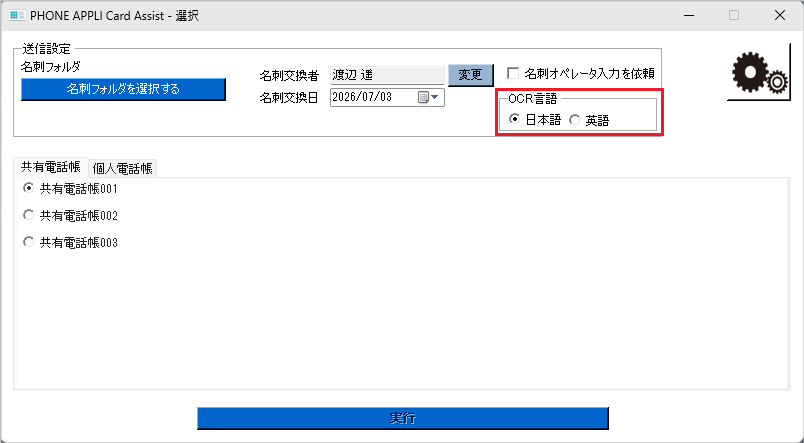Choose 共有電話帳001 radio option
This screenshot has width=804, height=443.
29,188
